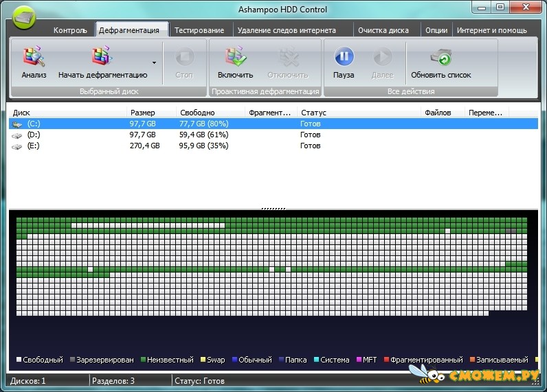Image resolution: width=547 pixels, height=392 pixels.
Task: Click the Статус: Готов status entry
Action: pos(199,381)
